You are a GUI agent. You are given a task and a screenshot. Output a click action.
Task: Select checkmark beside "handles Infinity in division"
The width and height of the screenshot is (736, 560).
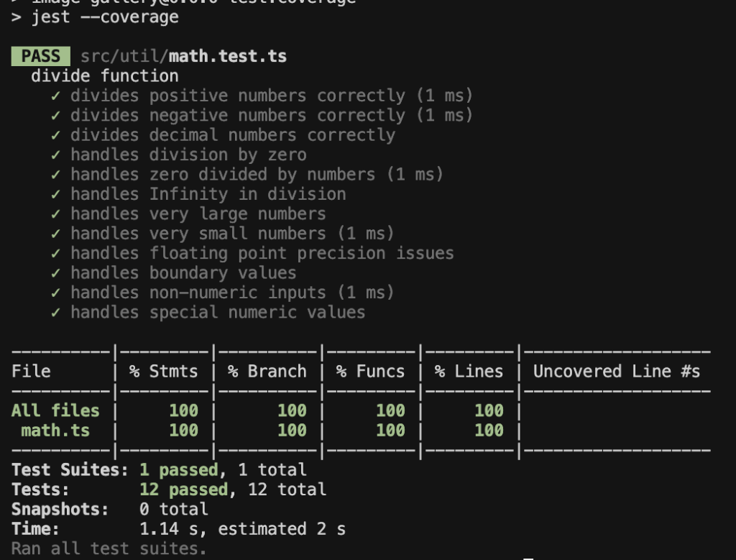coord(56,195)
